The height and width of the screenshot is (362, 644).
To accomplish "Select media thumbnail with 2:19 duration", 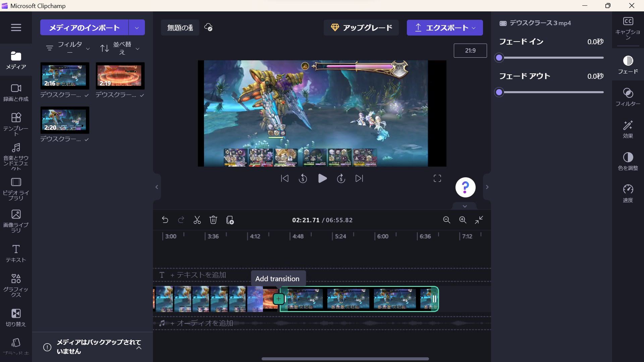I will (120, 76).
